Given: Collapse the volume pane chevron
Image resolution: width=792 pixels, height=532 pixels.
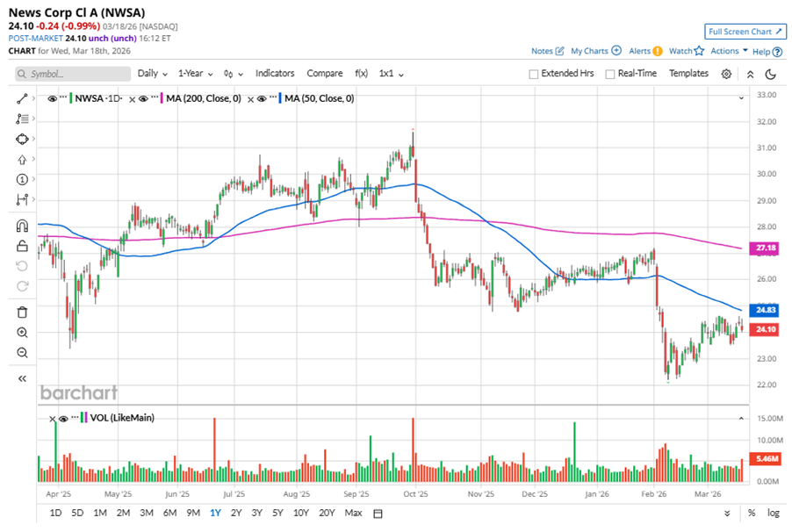Looking at the screenshot, I should tap(741, 419).
